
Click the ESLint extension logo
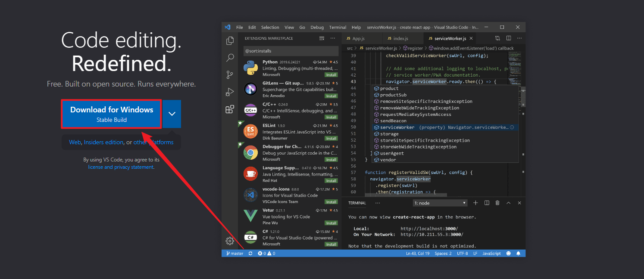pos(250,131)
